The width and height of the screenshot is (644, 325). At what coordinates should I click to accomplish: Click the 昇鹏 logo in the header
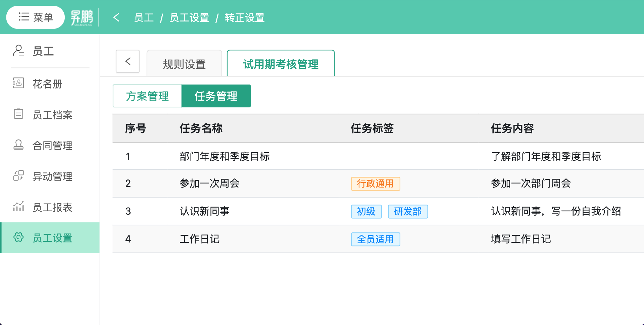[82, 17]
